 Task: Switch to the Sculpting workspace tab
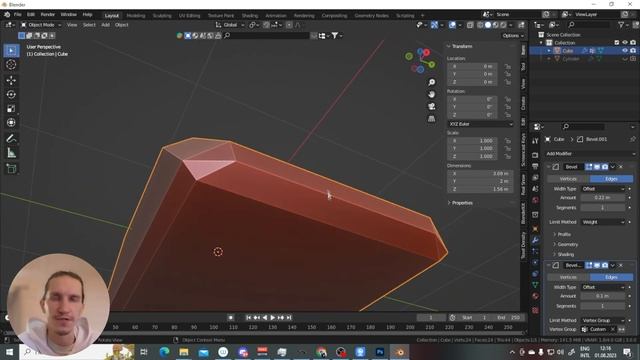[162, 16]
